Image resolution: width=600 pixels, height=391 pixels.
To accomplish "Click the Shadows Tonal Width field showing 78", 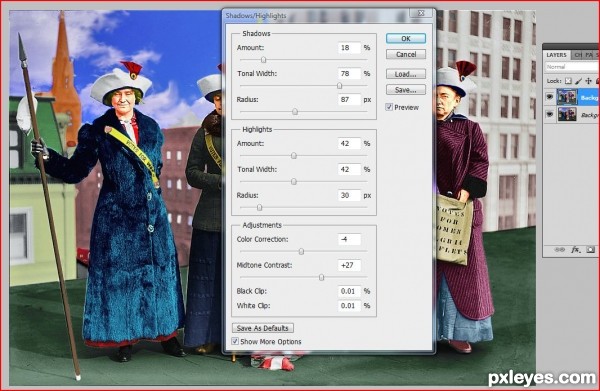I will point(349,73).
